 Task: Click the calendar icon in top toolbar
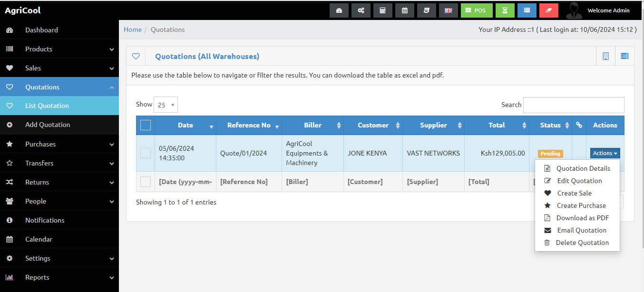pyautogui.click(x=404, y=10)
